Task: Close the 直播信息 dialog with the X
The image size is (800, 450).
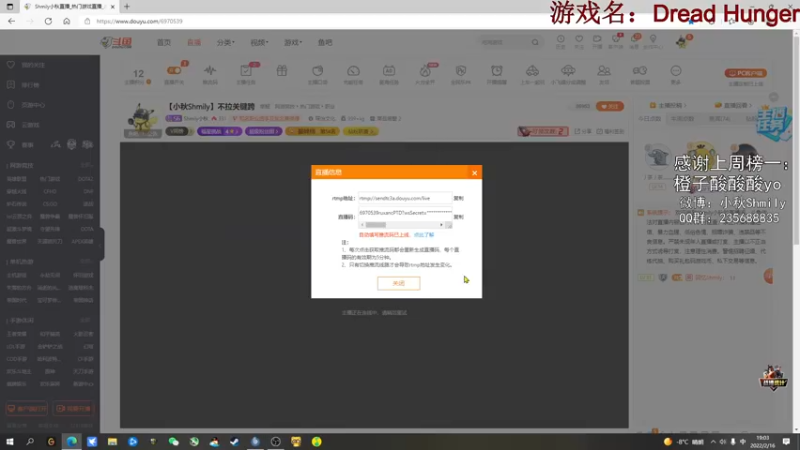Action: [474, 173]
